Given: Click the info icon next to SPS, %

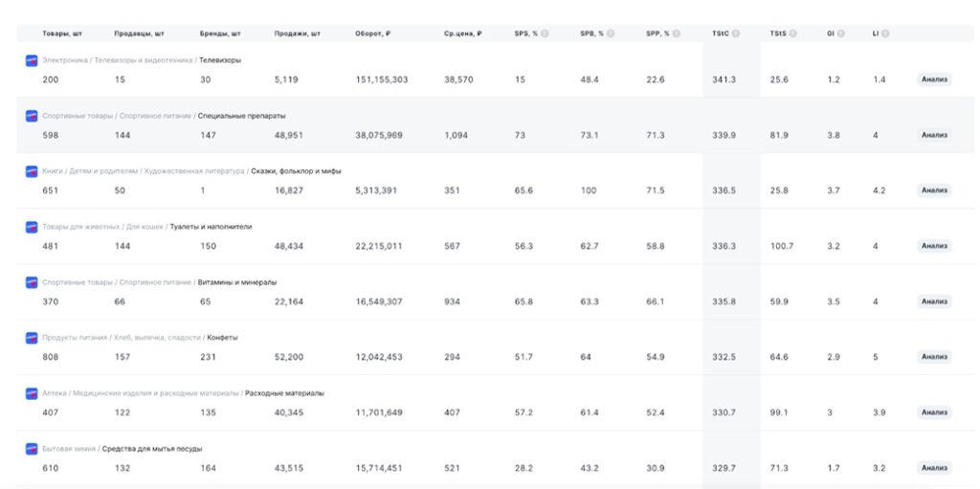Looking at the screenshot, I should click(545, 33).
